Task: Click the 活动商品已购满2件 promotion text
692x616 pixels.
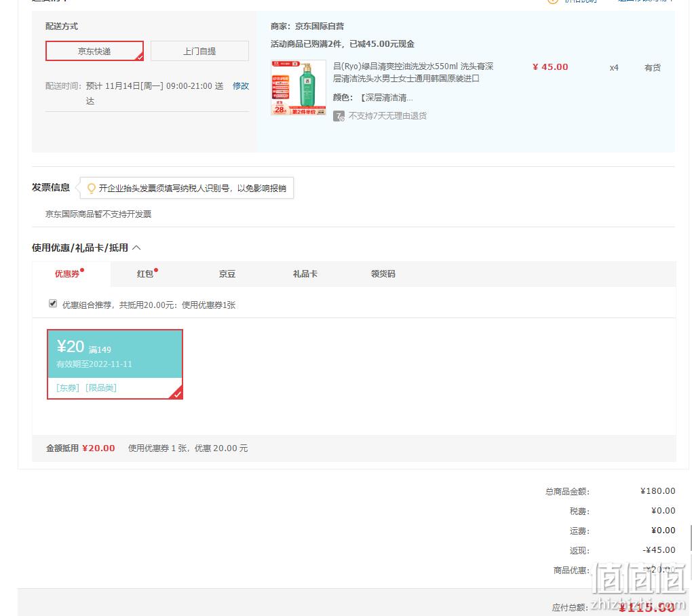Action: [343, 44]
